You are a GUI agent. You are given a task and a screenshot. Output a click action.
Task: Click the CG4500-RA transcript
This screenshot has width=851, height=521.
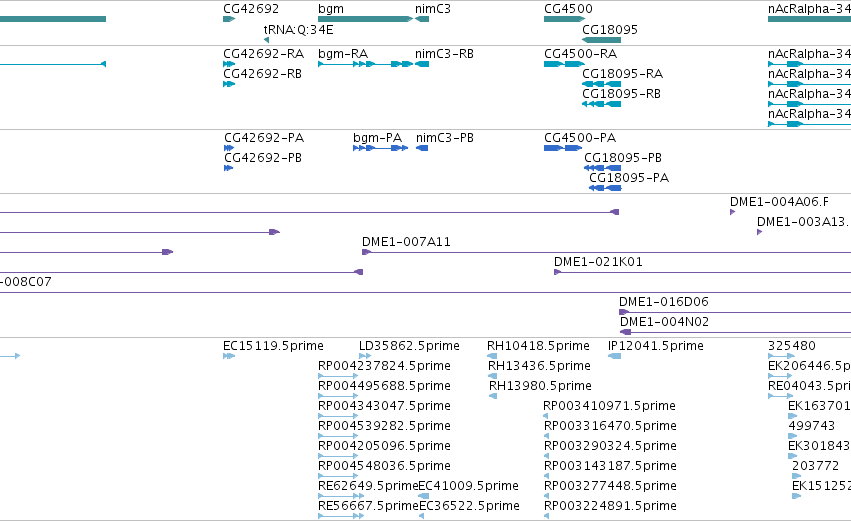pyautogui.click(x=564, y=64)
